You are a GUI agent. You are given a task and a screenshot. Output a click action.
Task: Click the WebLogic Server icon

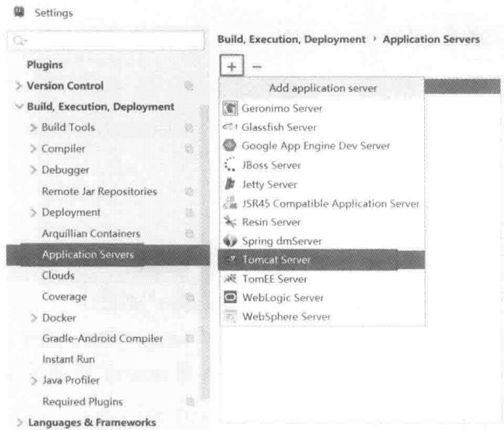(230, 297)
